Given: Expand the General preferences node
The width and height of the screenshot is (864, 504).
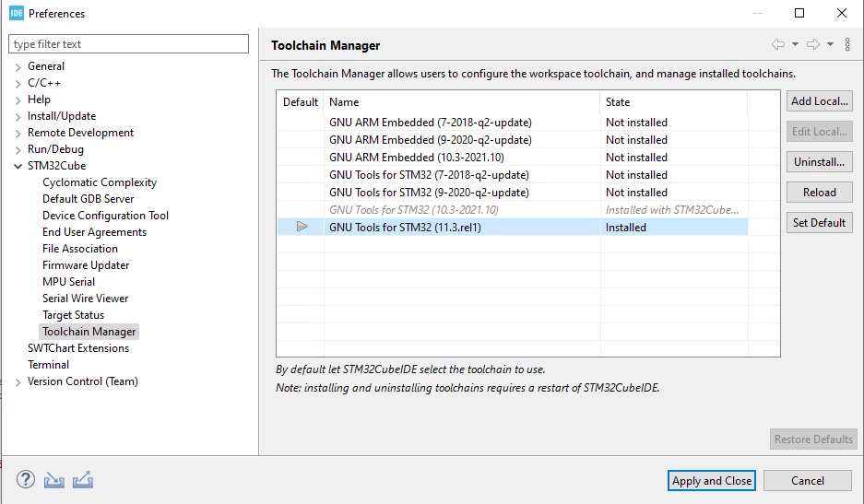Looking at the screenshot, I should (18, 67).
